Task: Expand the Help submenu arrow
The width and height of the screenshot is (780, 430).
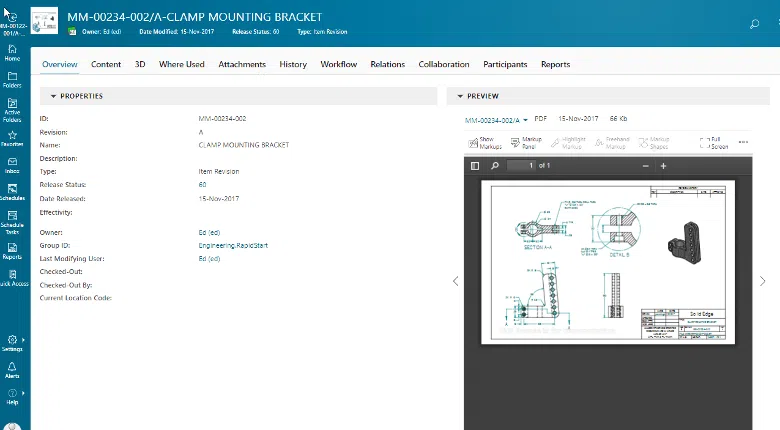Action: [23, 393]
